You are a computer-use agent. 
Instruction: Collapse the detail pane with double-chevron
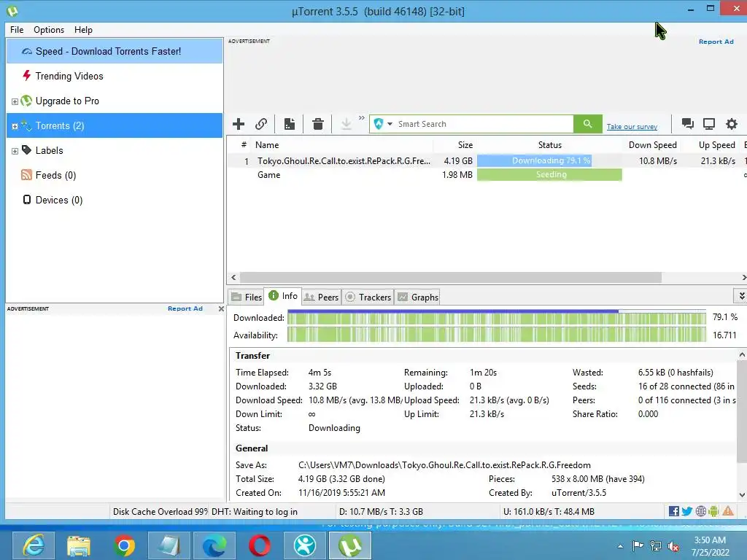741,296
